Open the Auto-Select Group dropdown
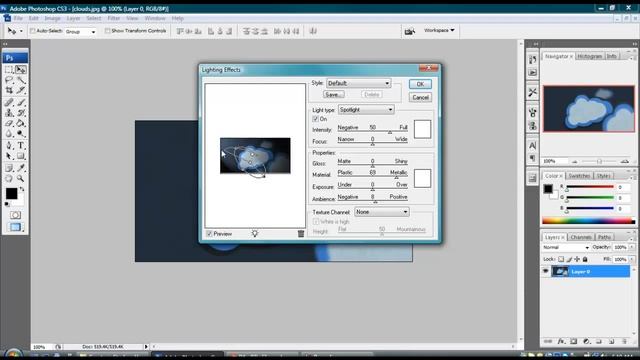The height and width of the screenshot is (360, 640). (x=80, y=31)
